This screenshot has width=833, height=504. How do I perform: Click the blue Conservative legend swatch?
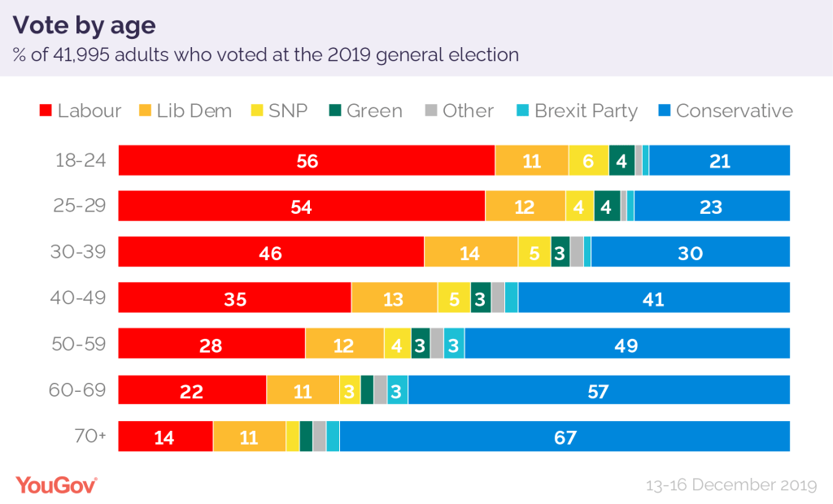tap(664, 111)
